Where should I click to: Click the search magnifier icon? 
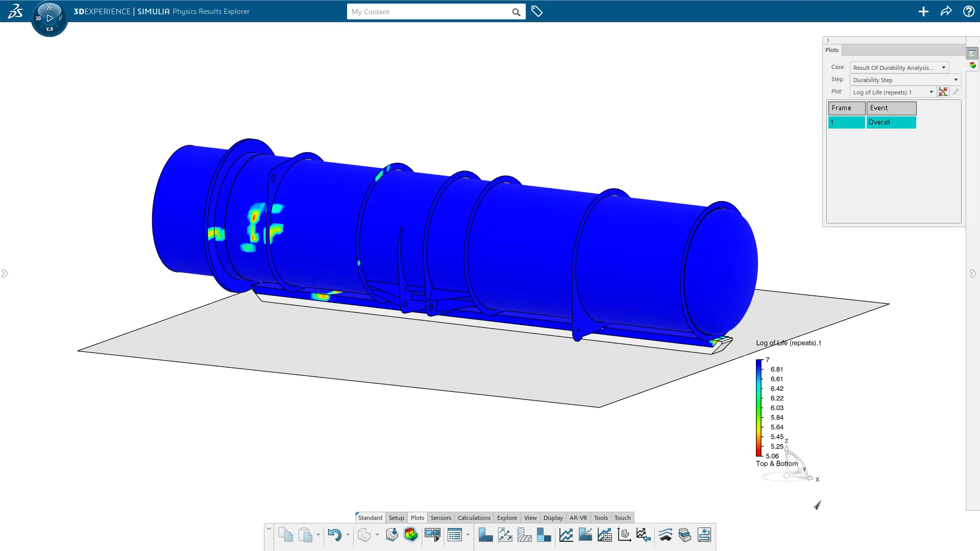click(516, 12)
